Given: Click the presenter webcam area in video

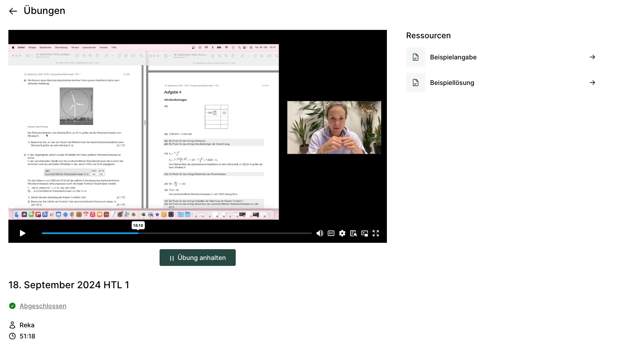Looking at the screenshot, I should coord(334,127).
